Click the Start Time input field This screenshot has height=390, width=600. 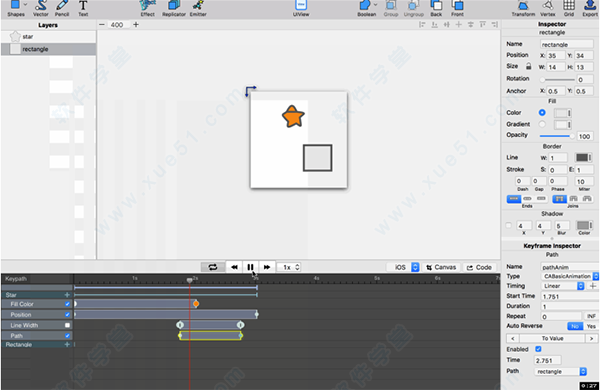[569, 296]
